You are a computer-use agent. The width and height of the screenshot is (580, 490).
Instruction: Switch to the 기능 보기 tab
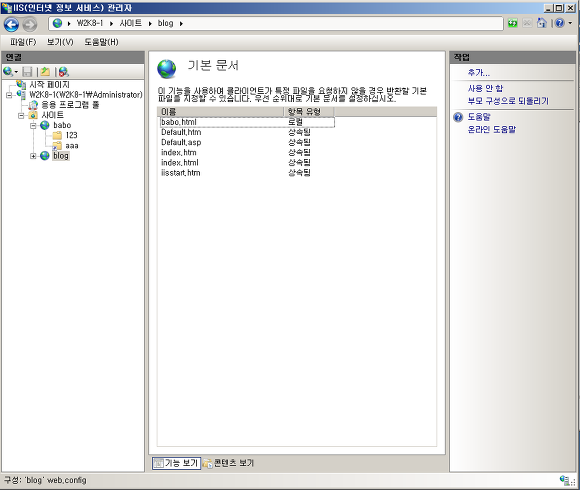(176, 463)
